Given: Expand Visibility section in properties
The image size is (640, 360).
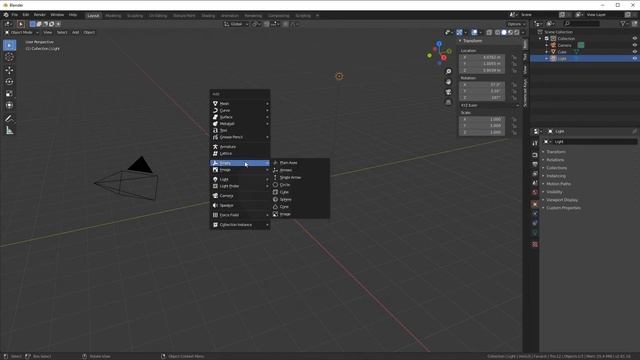Looking at the screenshot, I should coord(554,192).
